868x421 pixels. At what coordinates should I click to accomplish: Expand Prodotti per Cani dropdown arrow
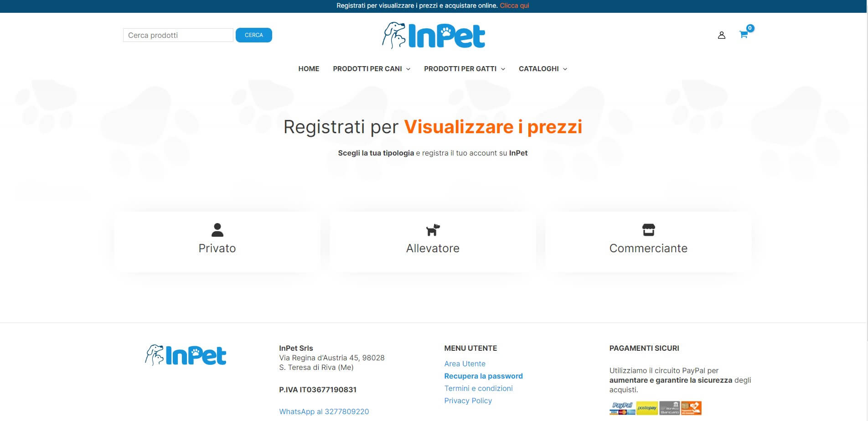tap(408, 69)
